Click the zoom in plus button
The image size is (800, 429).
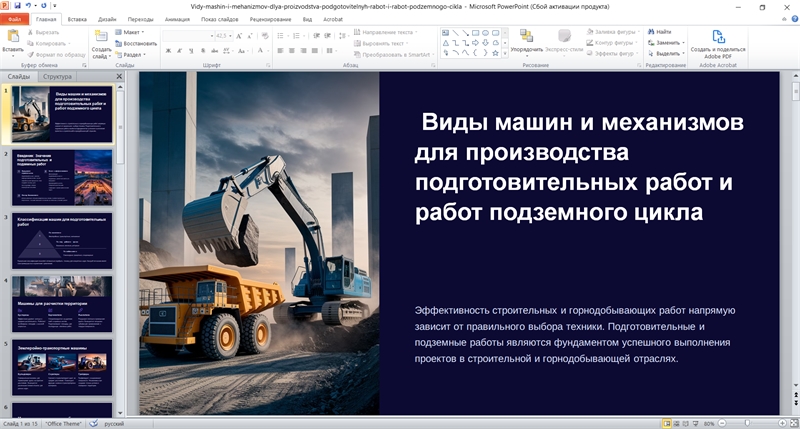(x=782, y=423)
